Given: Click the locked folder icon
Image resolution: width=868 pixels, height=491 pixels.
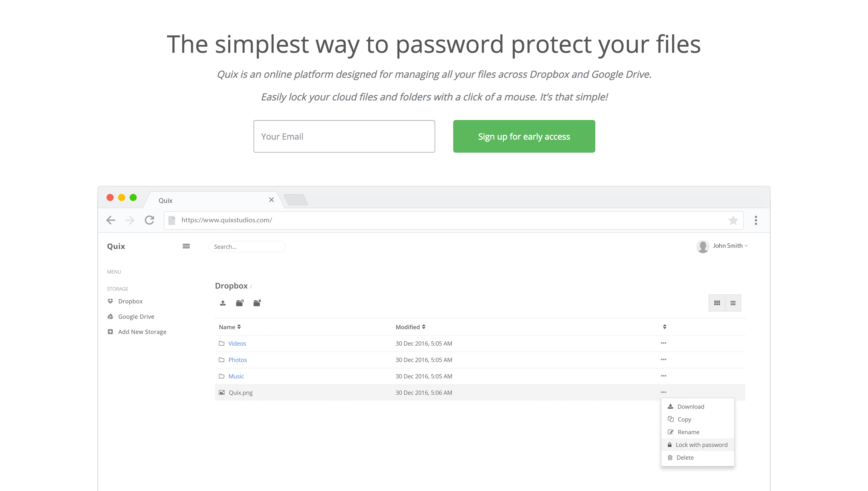Looking at the screenshot, I should point(257,303).
